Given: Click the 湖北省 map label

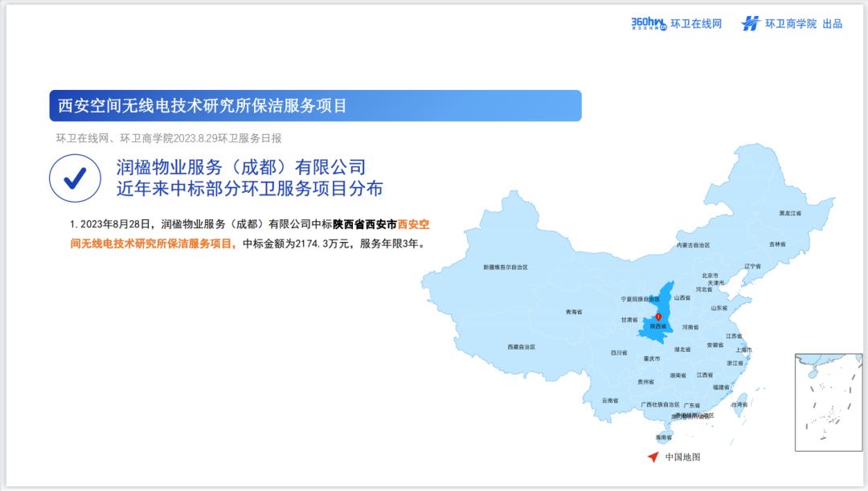Looking at the screenshot, I should [x=682, y=350].
